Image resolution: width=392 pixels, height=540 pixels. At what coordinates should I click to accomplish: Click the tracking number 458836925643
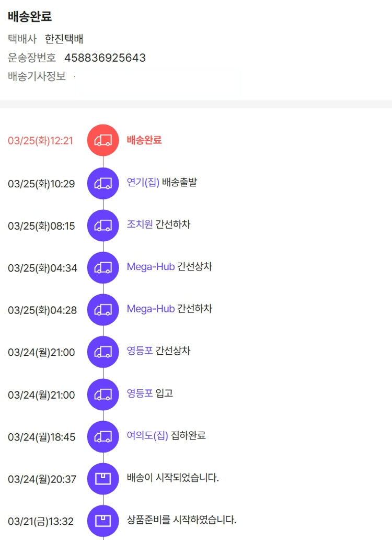pyautogui.click(x=105, y=58)
